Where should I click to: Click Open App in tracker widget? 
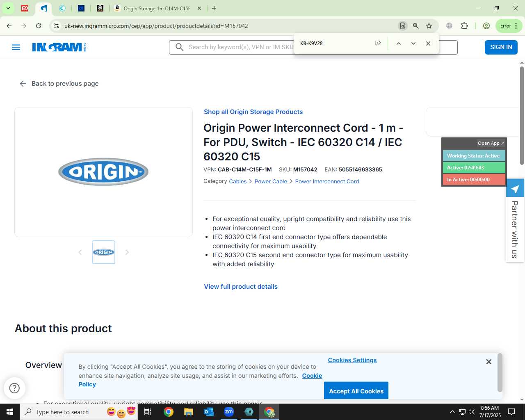[x=491, y=143]
